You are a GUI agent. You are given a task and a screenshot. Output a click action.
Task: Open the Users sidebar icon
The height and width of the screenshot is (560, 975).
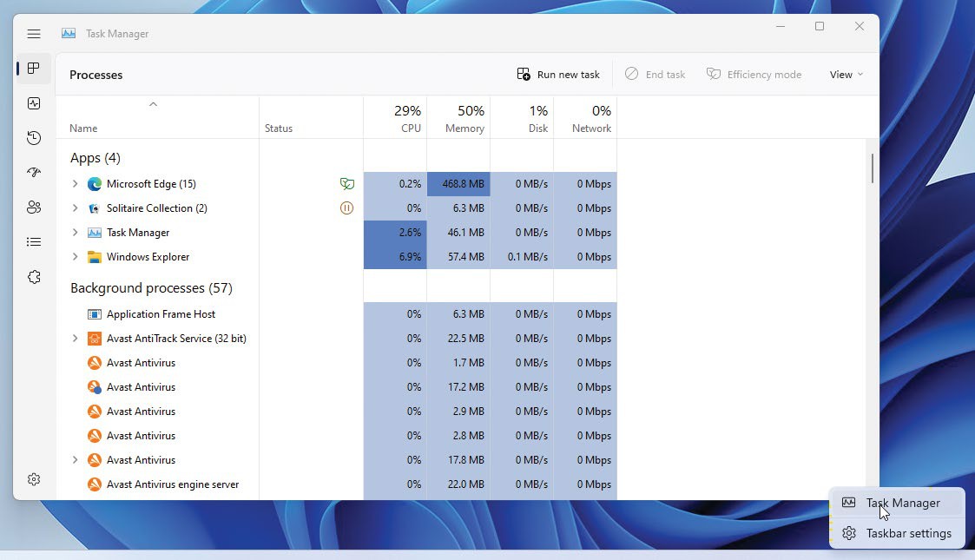(34, 207)
